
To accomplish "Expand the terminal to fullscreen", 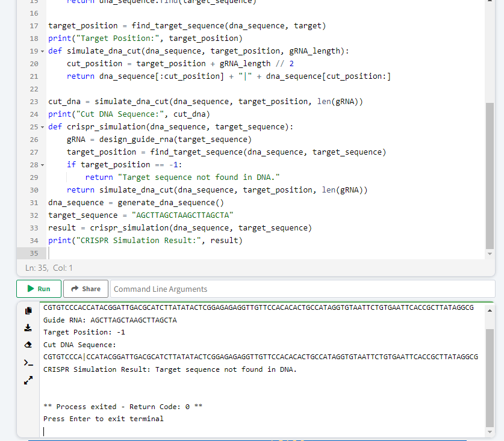I will [x=28, y=380].
